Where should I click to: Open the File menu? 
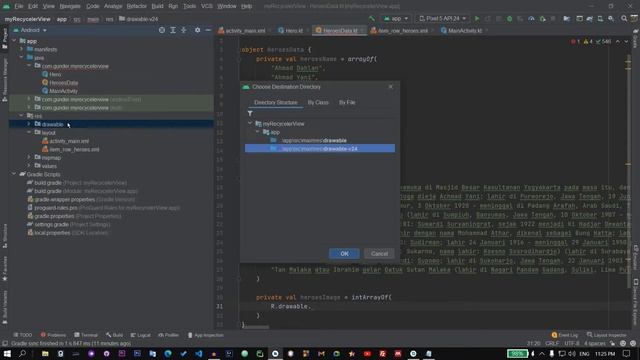coord(19,6)
